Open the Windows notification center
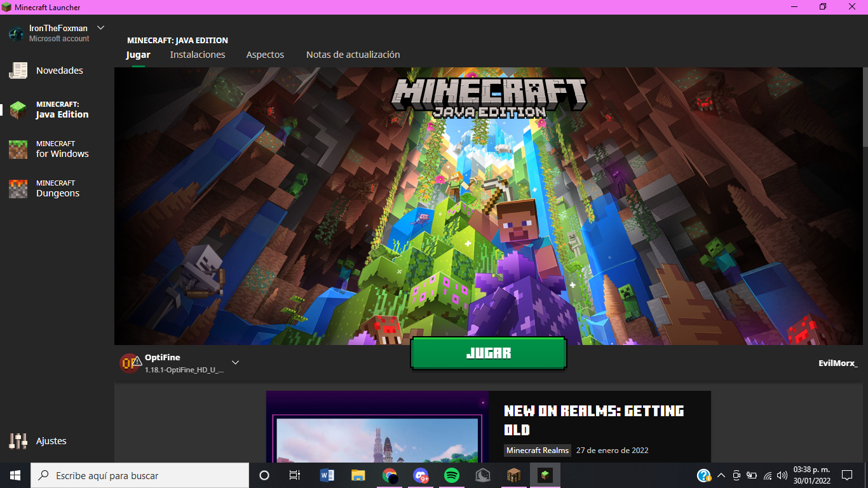This screenshot has width=868, height=488. coord(847,475)
